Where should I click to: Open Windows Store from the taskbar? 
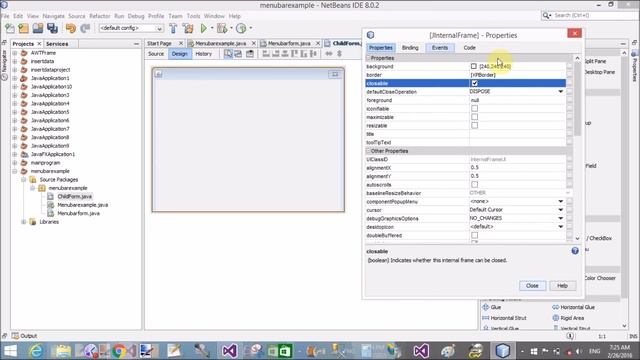pos(285,351)
